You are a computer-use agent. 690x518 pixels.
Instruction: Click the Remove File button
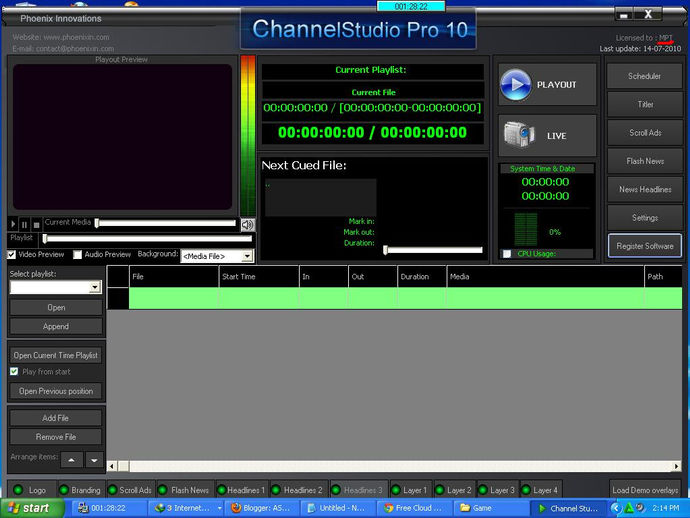tap(56, 437)
